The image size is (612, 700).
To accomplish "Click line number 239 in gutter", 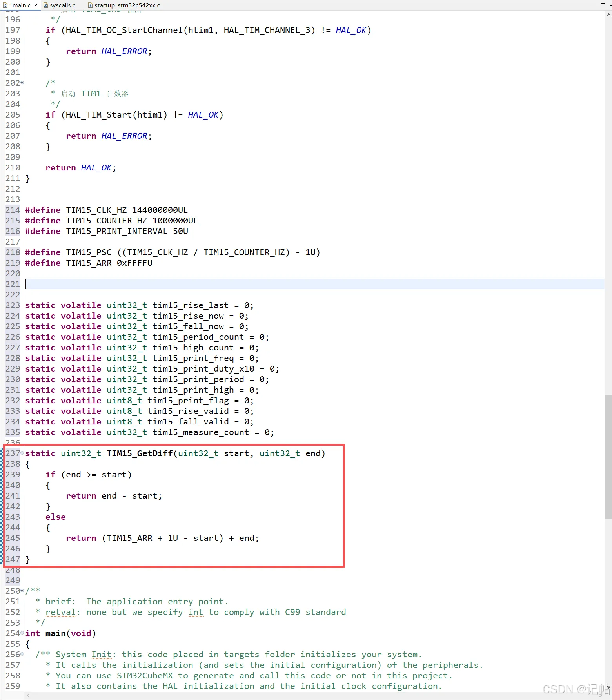I will (x=13, y=475).
